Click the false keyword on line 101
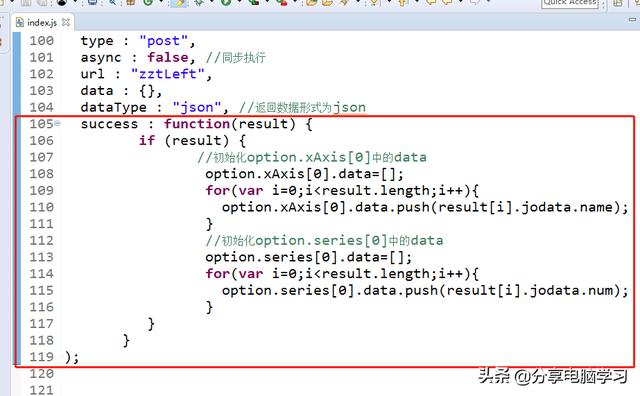Viewport: 640px width, 396px height. pos(168,58)
